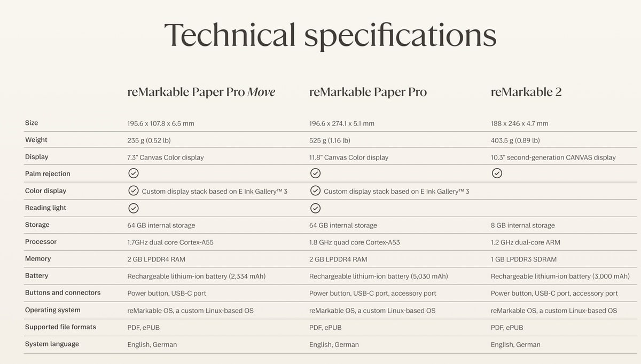
Task: Click Palm rejection checkmark under reMarkable Paper Pro
Action: click(x=316, y=173)
